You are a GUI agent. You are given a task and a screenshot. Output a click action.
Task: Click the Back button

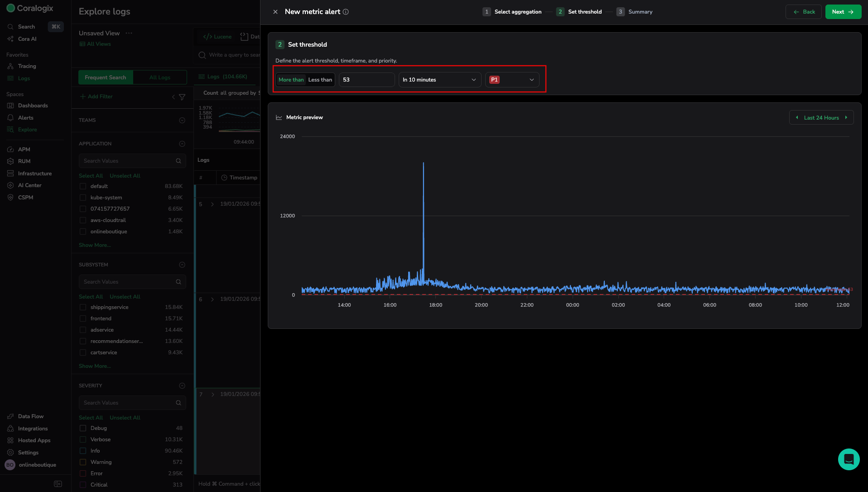[x=804, y=12]
